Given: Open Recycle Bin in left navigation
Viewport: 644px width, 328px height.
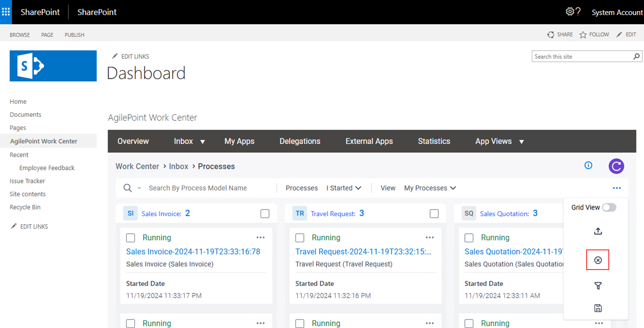Looking at the screenshot, I should 25,207.
